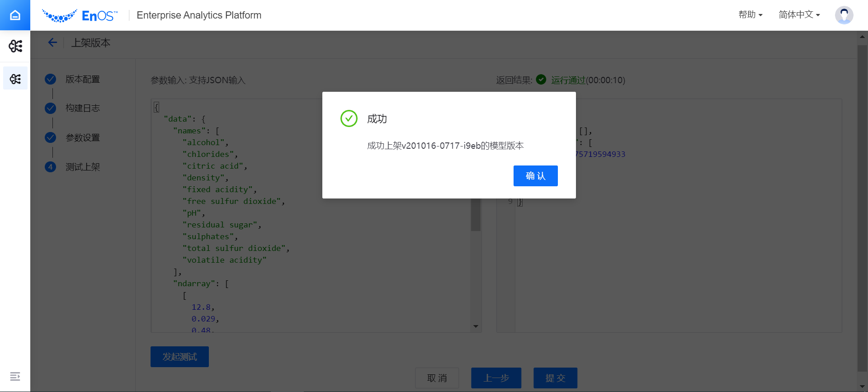Click the "pH" line in JSON input

193,213
